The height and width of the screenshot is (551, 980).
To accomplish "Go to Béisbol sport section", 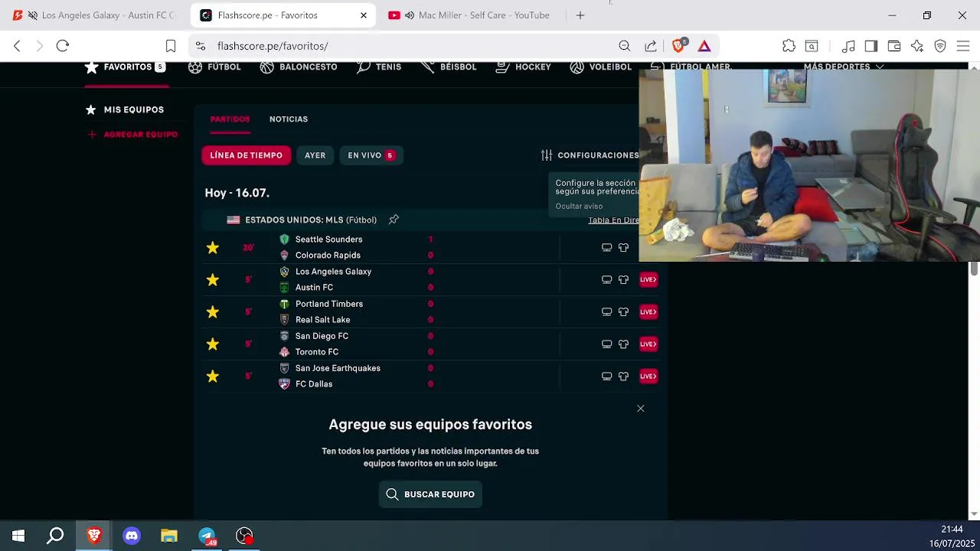I will click(449, 67).
